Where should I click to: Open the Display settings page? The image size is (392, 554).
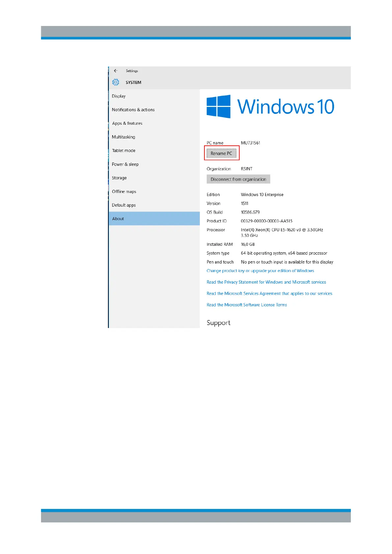click(154, 96)
